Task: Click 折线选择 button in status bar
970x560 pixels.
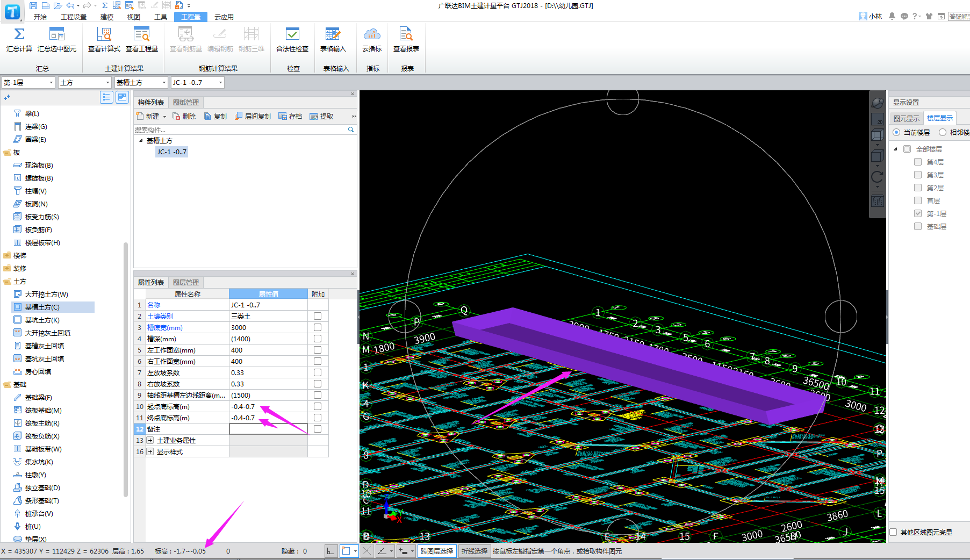Action: [475, 551]
